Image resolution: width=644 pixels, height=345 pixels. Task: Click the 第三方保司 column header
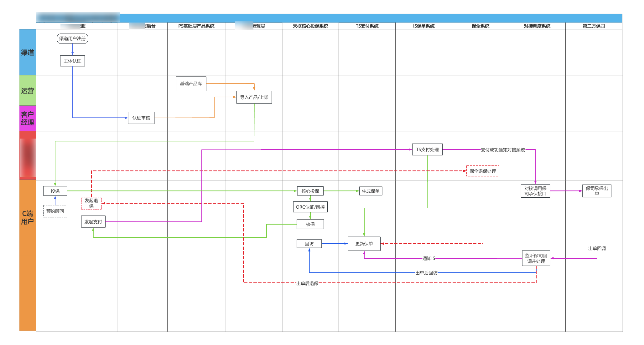[594, 26]
